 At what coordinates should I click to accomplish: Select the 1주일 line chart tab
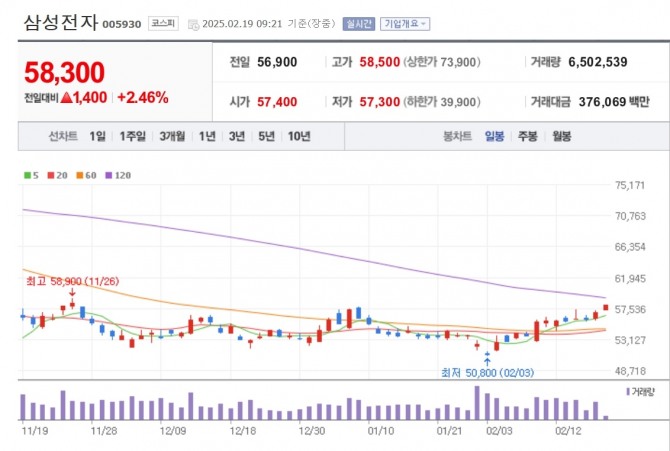(x=132, y=136)
